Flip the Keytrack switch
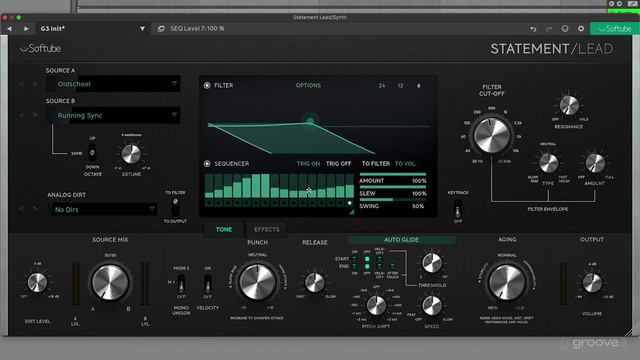This screenshot has height=360, width=640. click(x=458, y=209)
